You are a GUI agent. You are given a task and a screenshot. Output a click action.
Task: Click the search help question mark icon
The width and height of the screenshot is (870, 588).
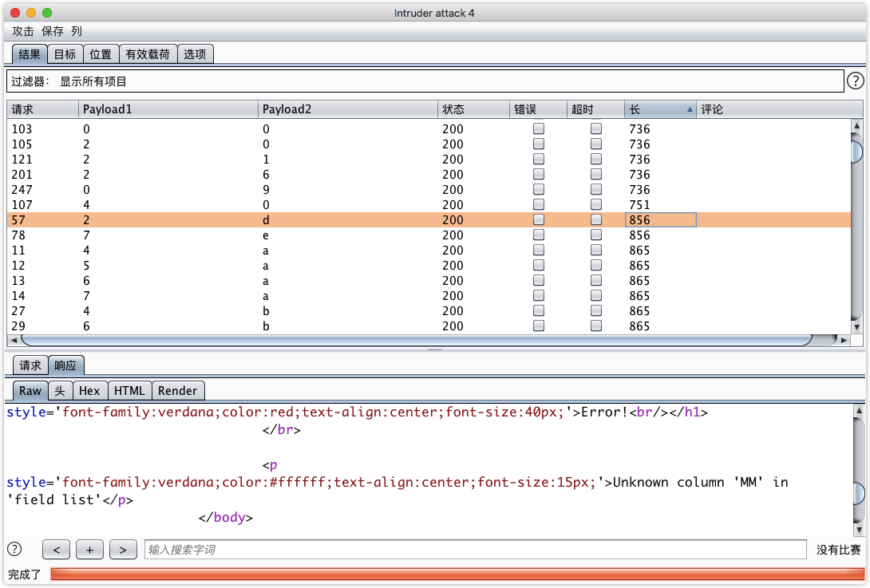[x=14, y=549]
